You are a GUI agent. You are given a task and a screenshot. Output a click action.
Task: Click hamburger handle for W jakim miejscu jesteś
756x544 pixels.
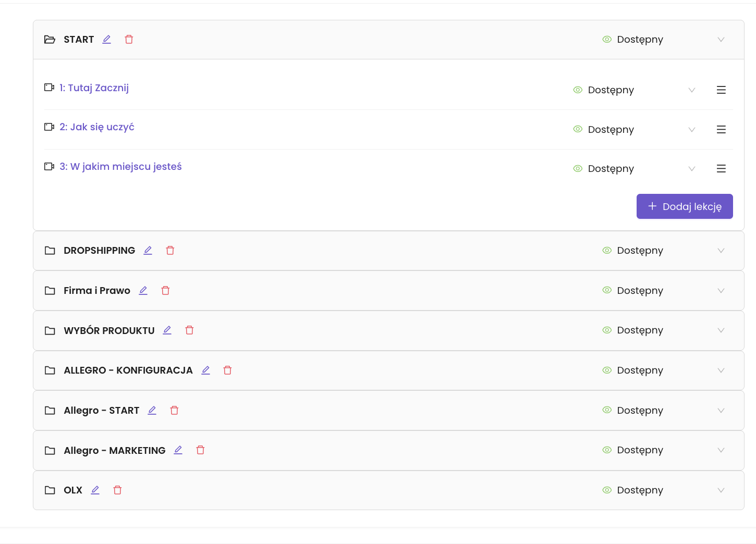pos(721,169)
